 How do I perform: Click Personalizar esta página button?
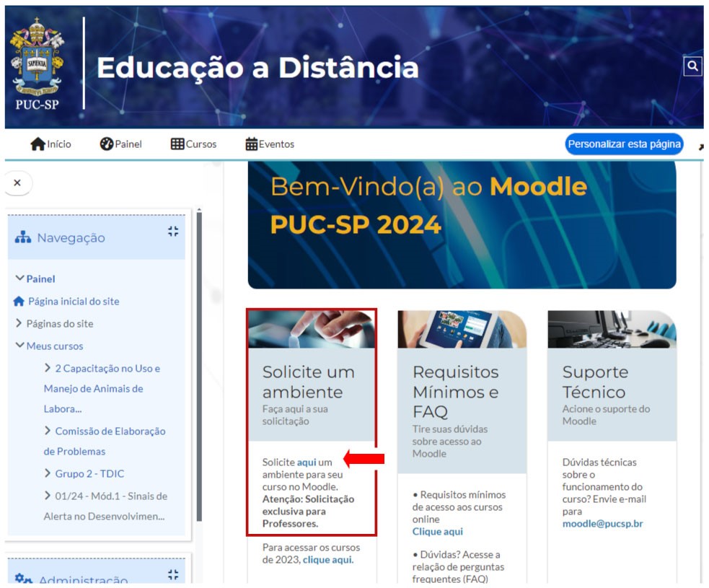[x=624, y=144]
